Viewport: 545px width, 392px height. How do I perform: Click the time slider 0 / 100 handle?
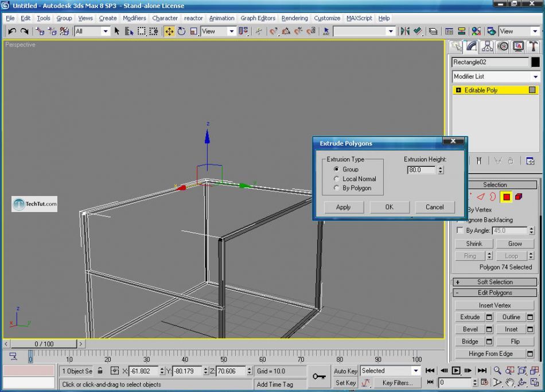44,344
